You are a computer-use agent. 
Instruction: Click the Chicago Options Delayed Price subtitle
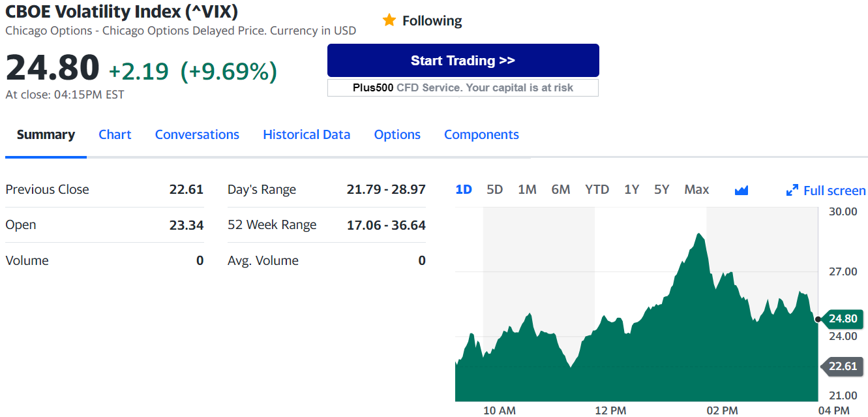181,31
